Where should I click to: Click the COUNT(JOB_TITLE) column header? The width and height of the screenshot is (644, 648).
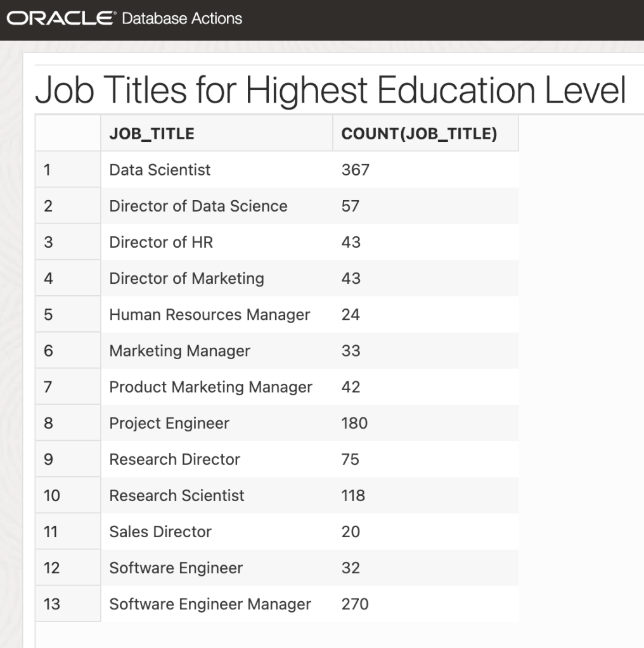click(x=419, y=134)
